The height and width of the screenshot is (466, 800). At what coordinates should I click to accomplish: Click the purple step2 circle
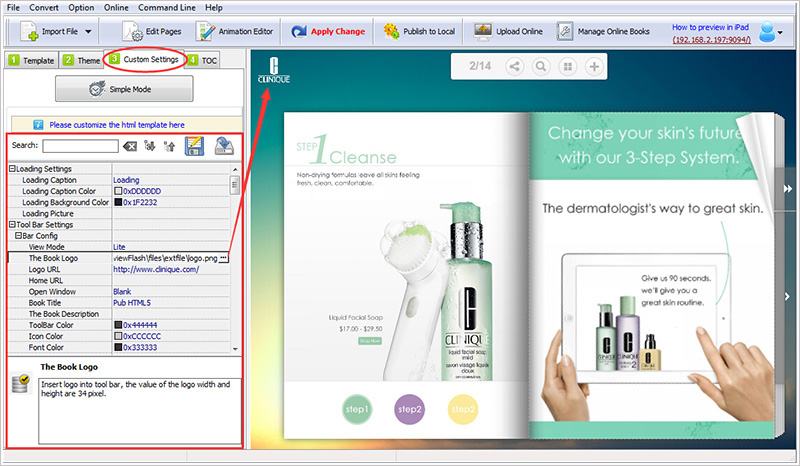click(410, 409)
